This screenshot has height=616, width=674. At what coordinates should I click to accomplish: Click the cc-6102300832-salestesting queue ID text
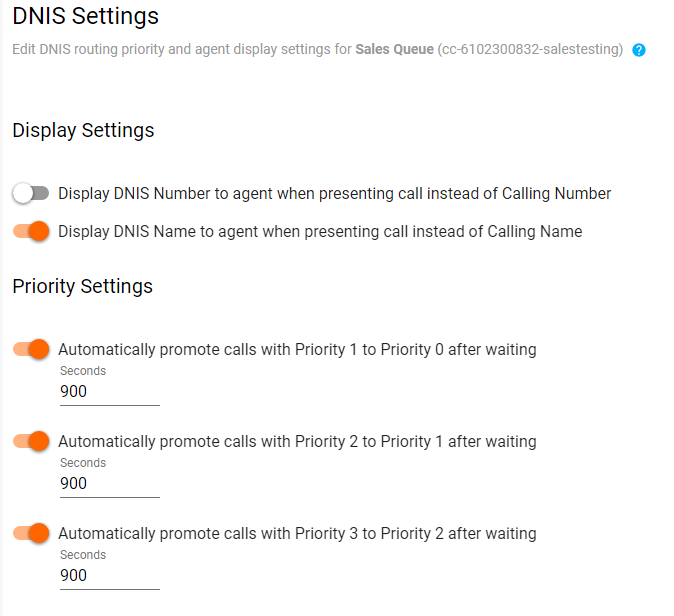(x=530, y=49)
